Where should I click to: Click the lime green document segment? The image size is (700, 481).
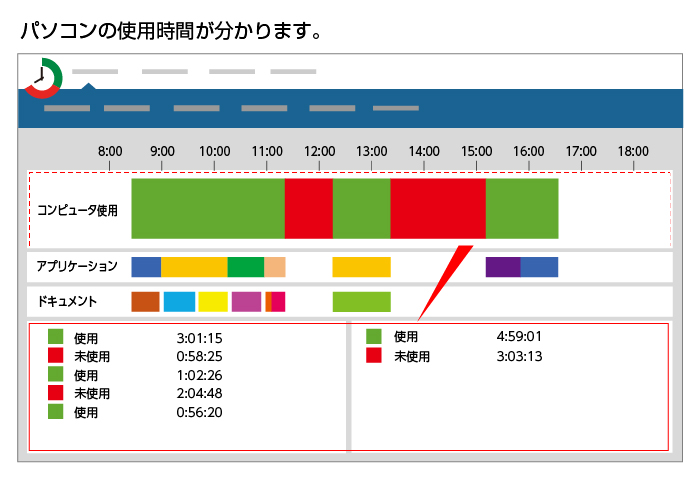click(x=362, y=302)
